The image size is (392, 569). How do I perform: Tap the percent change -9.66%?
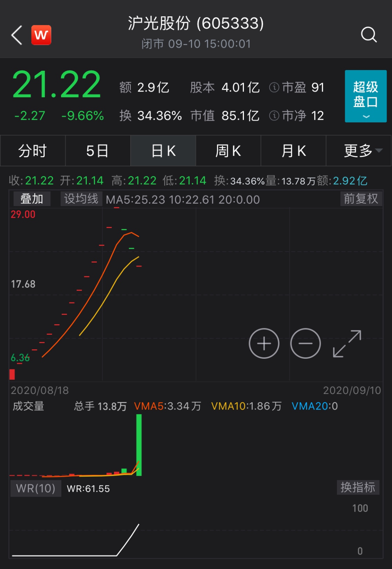click(x=83, y=116)
